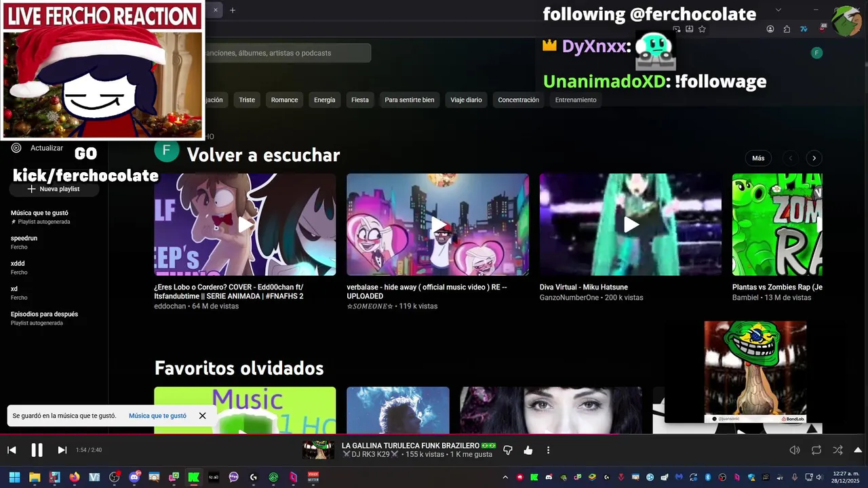
Task: Show next items in Volver a escuchar carousel
Action: pyautogui.click(x=814, y=158)
